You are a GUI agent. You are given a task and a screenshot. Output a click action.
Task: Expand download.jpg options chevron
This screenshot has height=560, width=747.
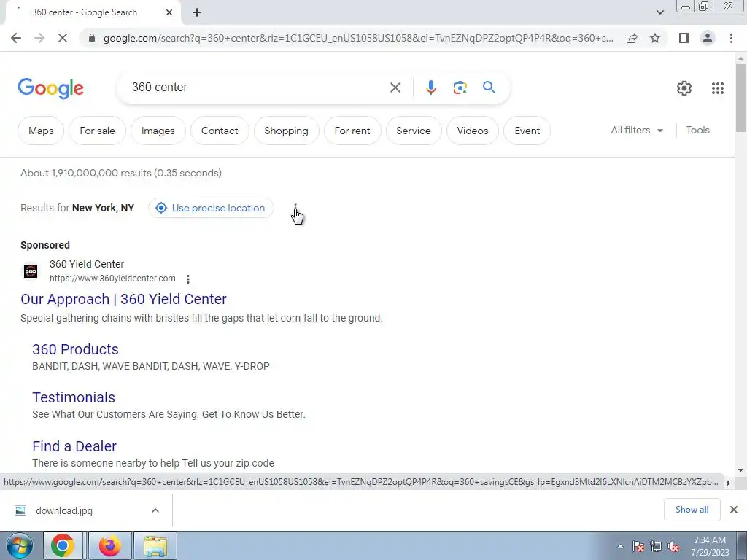click(x=155, y=510)
